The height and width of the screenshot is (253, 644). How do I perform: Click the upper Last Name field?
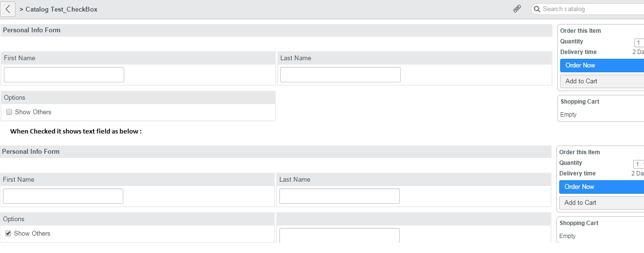[x=341, y=75]
